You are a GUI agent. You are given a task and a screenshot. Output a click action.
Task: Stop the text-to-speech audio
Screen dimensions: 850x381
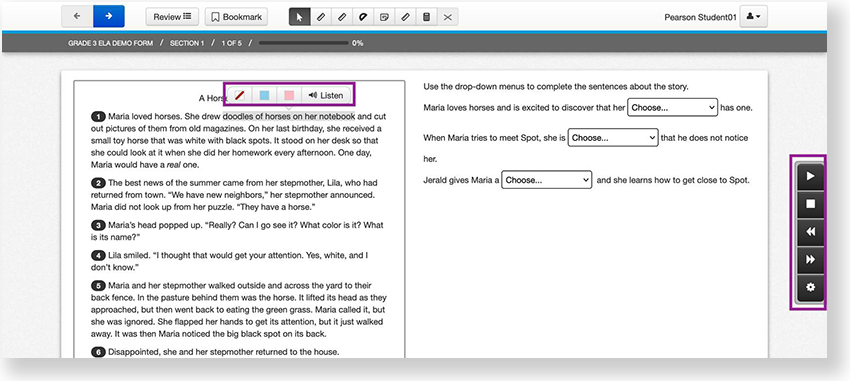click(x=810, y=204)
